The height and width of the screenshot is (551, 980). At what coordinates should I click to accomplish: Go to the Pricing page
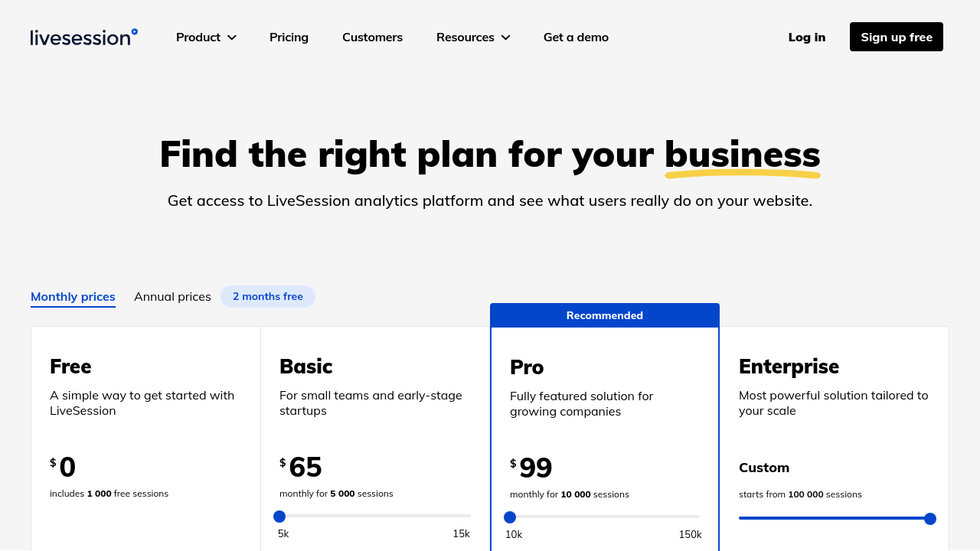pyautogui.click(x=289, y=37)
